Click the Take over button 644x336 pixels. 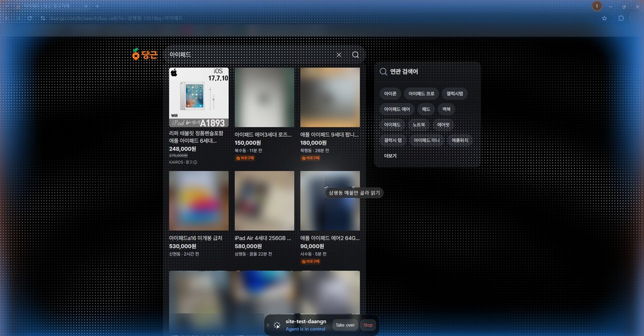click(345, 325)
